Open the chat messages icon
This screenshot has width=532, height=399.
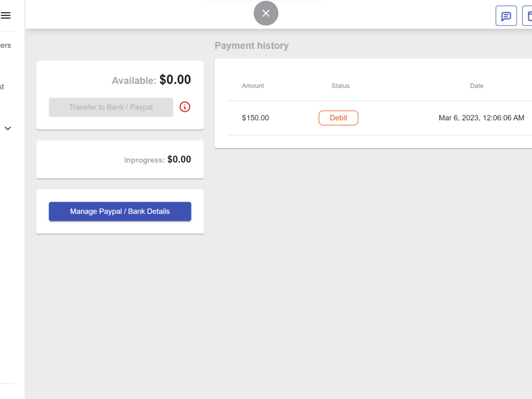[506, 15]
